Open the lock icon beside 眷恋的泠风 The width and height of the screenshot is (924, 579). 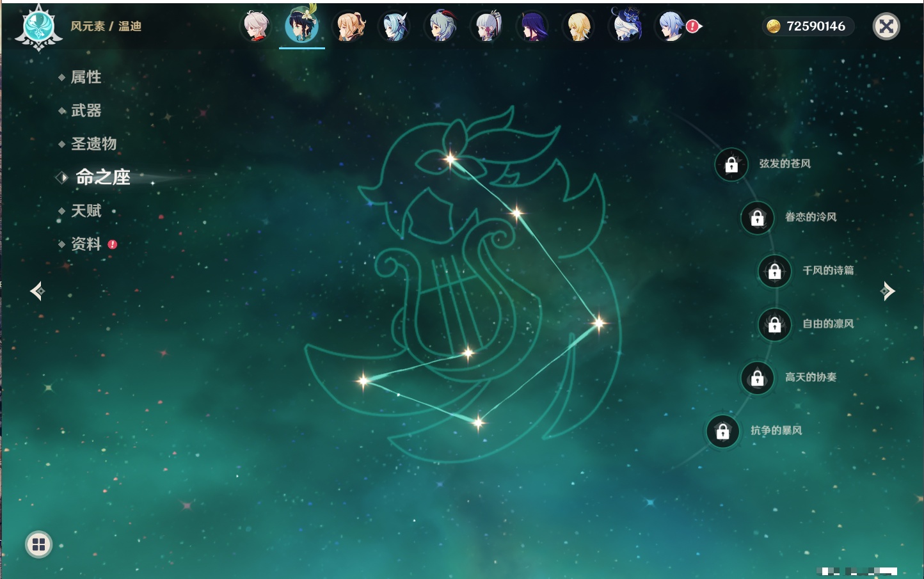click(757, 218)
